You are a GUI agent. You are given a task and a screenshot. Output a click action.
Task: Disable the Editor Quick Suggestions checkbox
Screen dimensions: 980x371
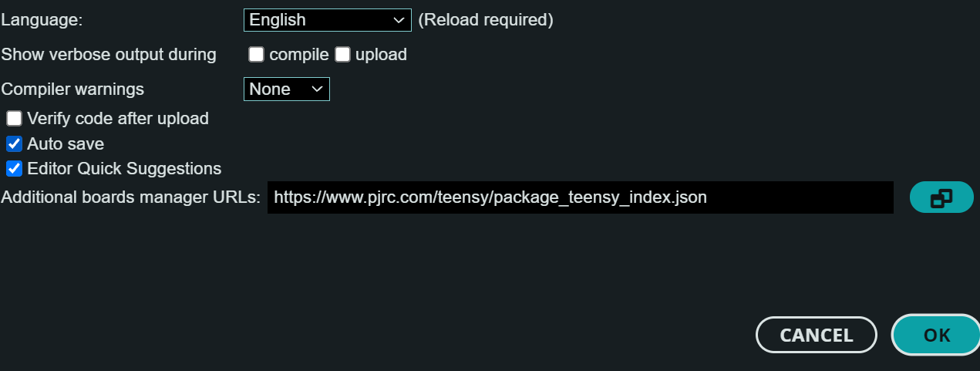[x=14, y=168]
